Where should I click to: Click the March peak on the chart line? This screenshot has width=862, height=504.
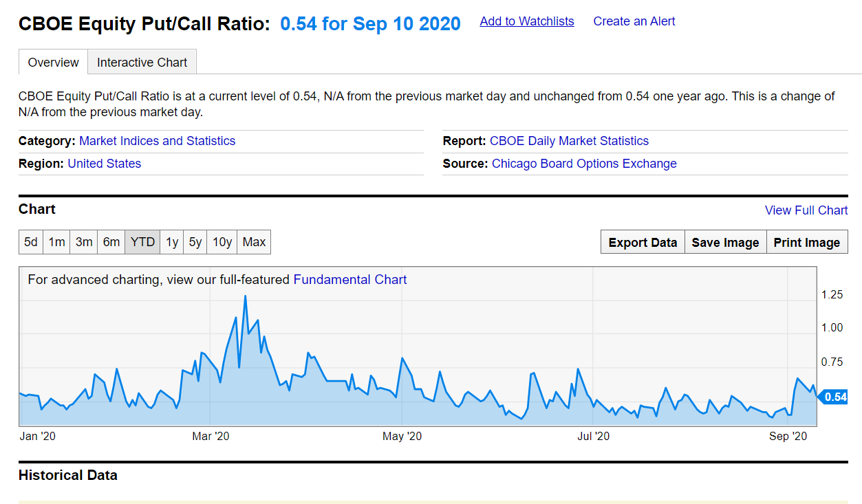[x=245, y=296]
